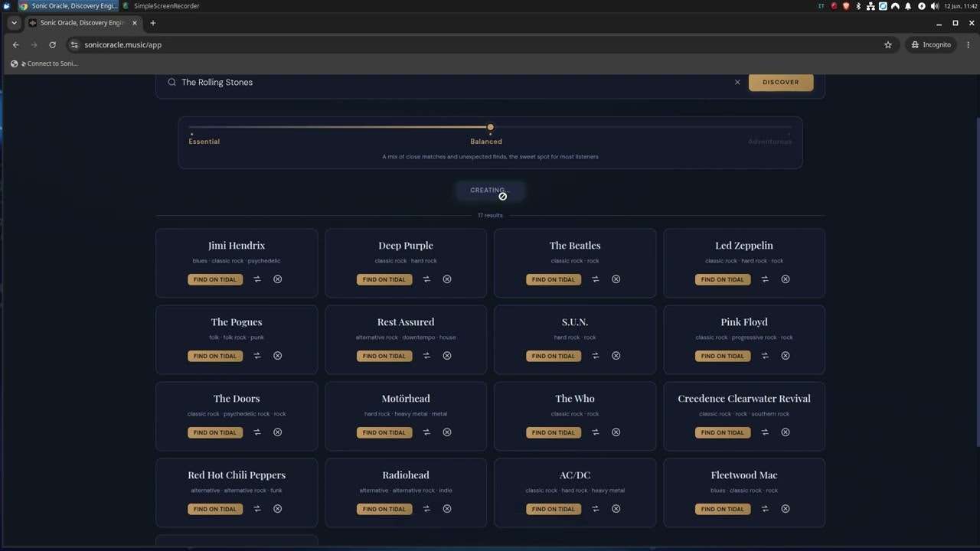Remove Jimi Hendrix from the results
This screenshot has width=980, height=551.
(x=278, y=279)
